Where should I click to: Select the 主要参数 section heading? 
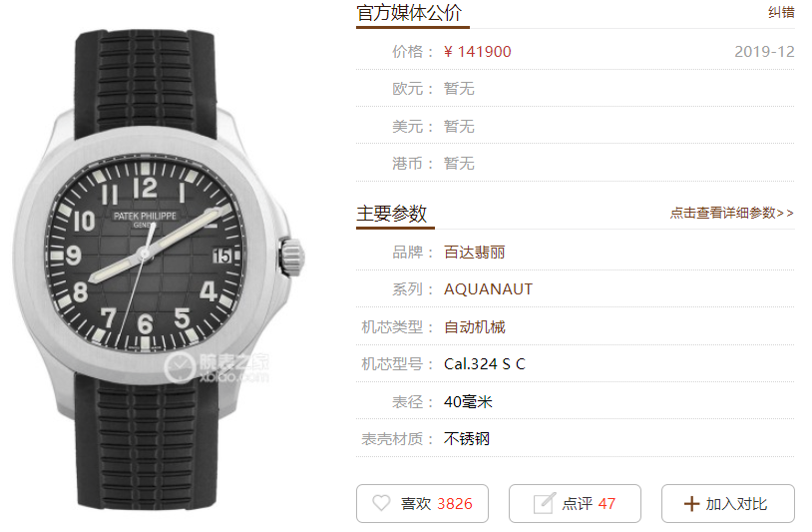coord(391,213)
